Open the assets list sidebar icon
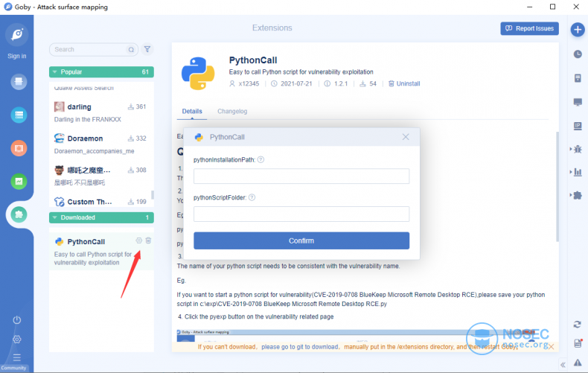This screenshot has height=373, width=588. tap(19, 115)
